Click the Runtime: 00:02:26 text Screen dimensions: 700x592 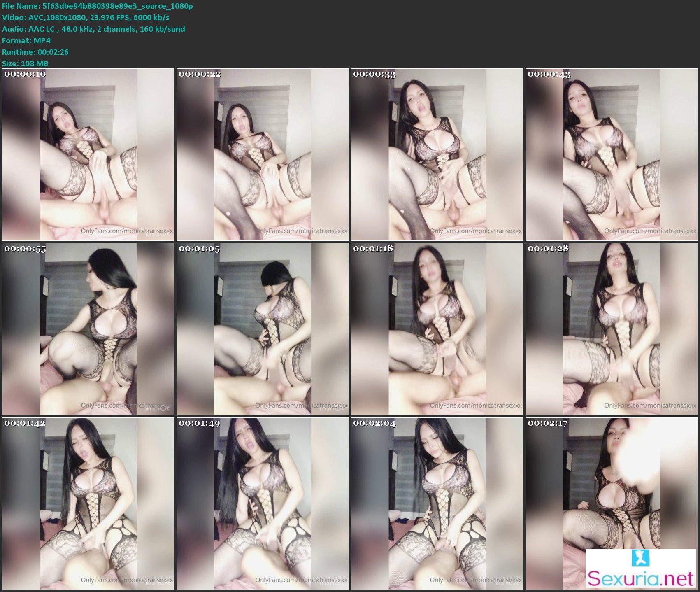(35, 52)
